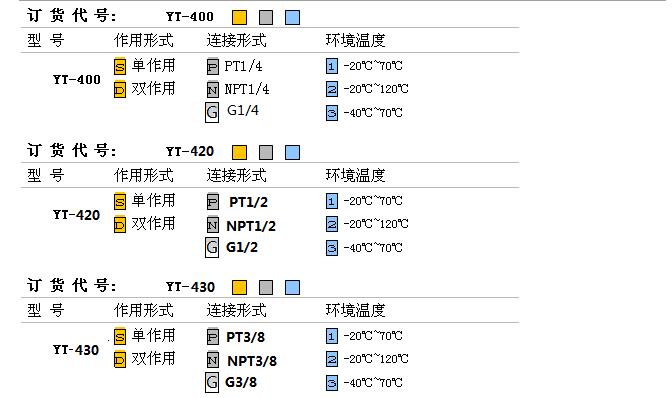Click blue swatch beside YT-430 order code
The width and height of the screenshot is (672, 398).
point(292,287)
